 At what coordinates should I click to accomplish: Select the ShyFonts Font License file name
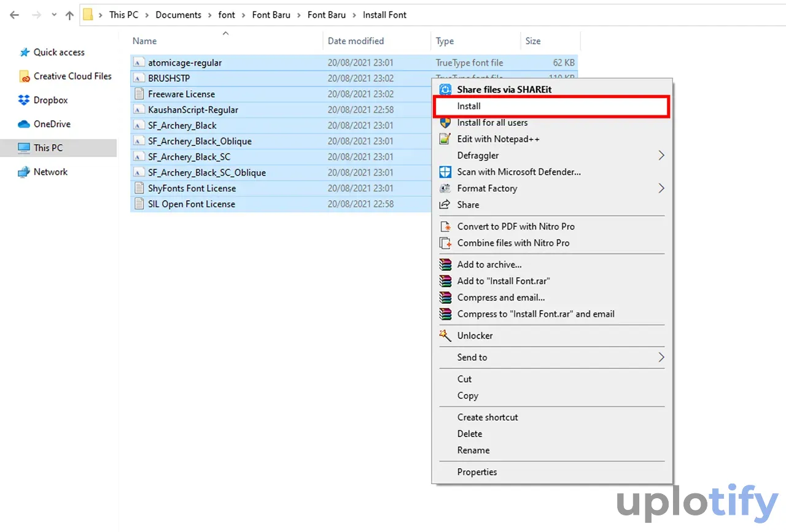[x=192, y=188]
